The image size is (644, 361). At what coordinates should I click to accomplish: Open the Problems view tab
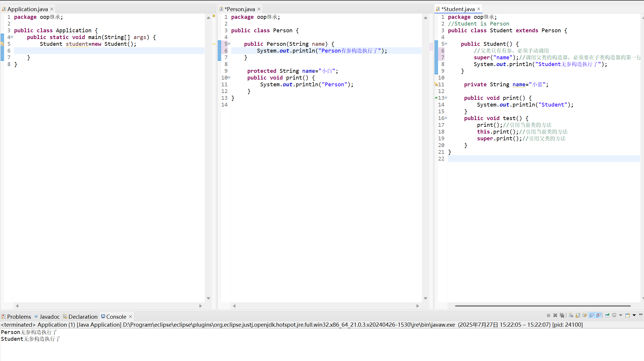[16, 316]
